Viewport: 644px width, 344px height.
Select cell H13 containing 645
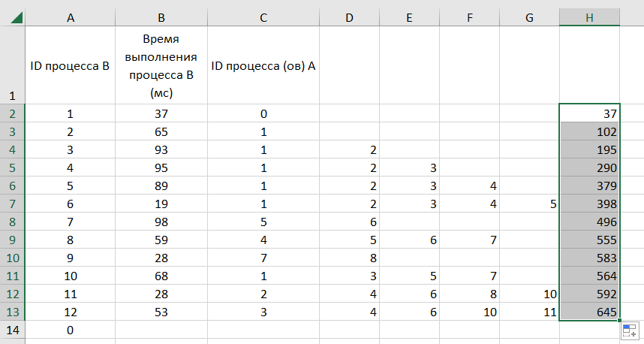(x=589, y=312)
